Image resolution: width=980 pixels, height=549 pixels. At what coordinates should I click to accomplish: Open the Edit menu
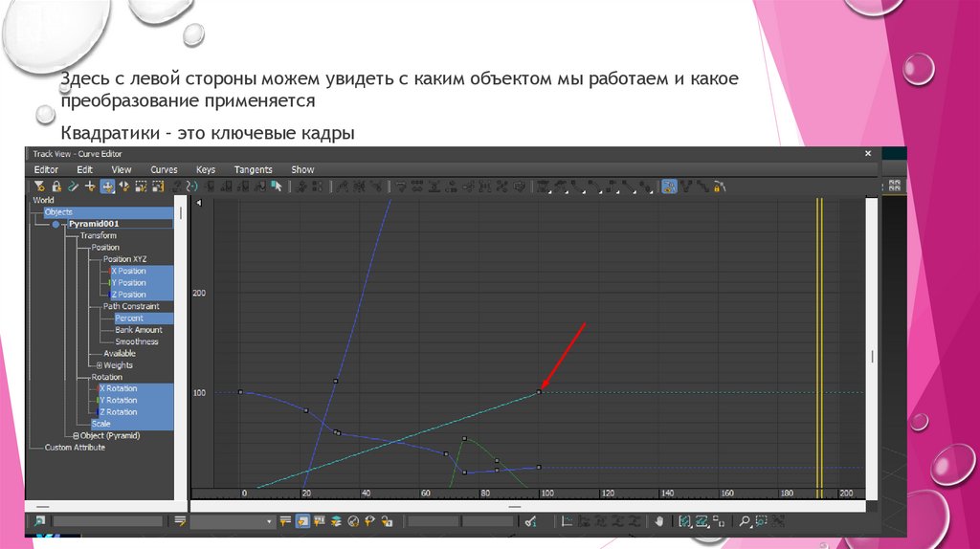pos(84,169)
